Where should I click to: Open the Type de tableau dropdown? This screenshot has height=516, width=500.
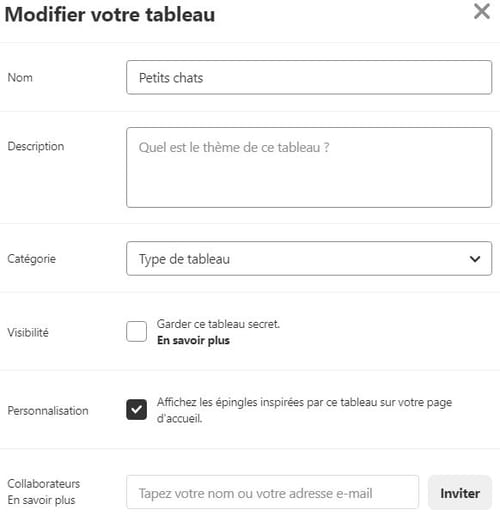point(309,258)
